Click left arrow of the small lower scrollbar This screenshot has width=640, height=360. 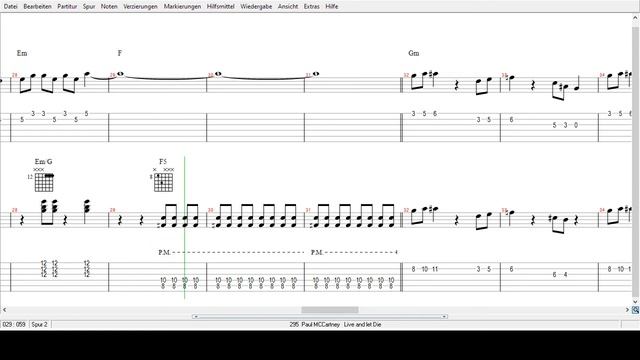tap(196, 316)
